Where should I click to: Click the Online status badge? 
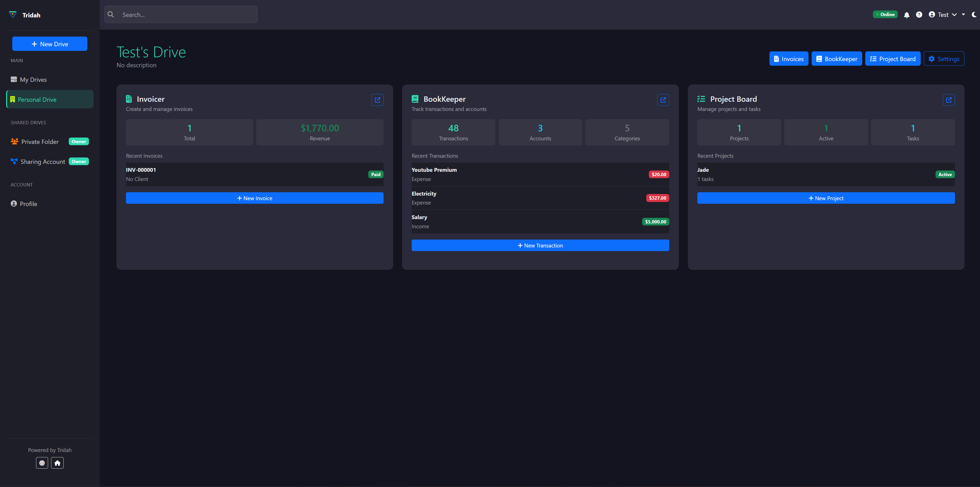tap(885, 14)
